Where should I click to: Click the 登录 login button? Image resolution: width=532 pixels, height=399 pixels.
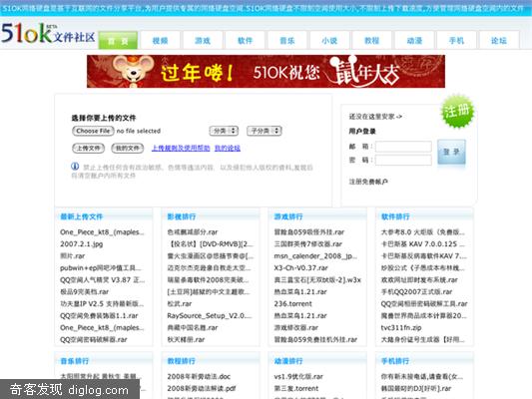pyautogui.click(x=451, y=152)
